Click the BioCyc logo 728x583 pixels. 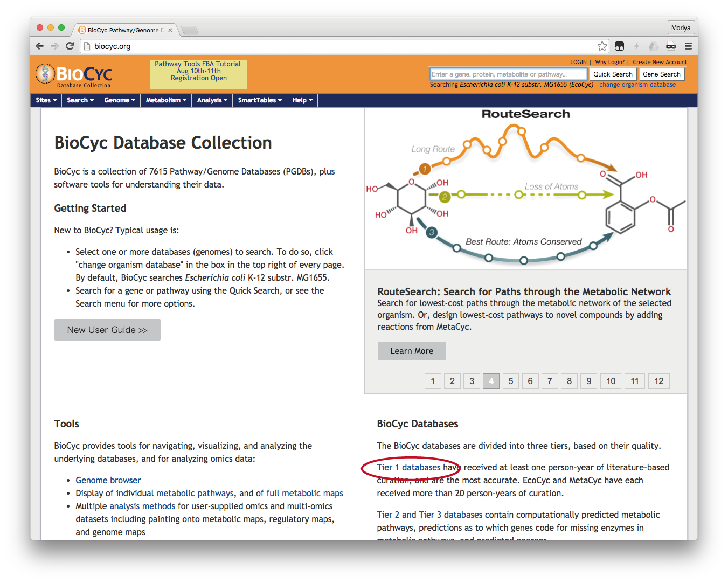74,75
